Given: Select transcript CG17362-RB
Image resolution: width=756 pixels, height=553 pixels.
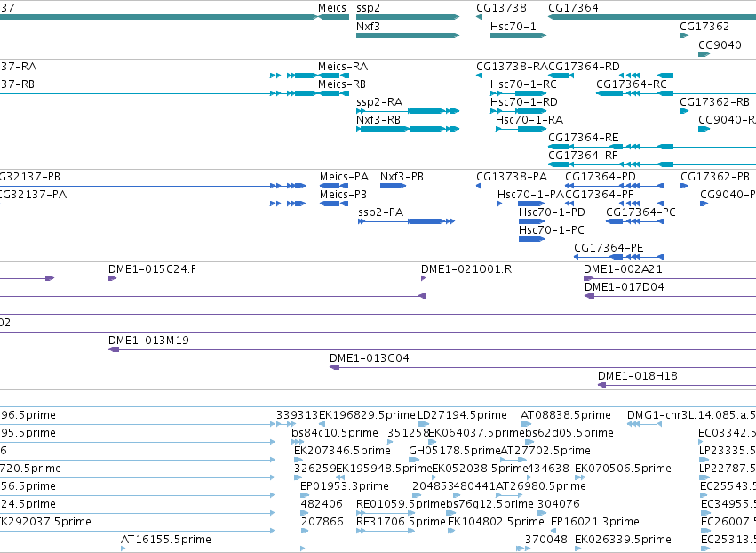Looking at the screenshot, I should (x=714, y=102).
